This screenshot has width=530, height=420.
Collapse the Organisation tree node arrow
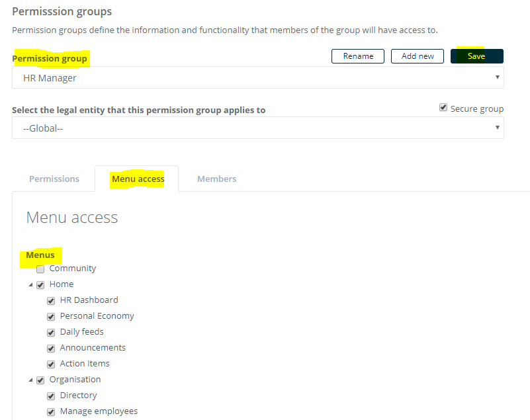click(30, 380)
